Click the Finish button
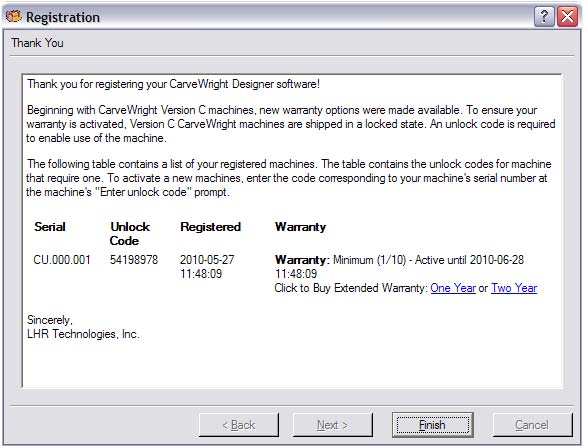This screenshot has width=584, height=448. point(432,425)
